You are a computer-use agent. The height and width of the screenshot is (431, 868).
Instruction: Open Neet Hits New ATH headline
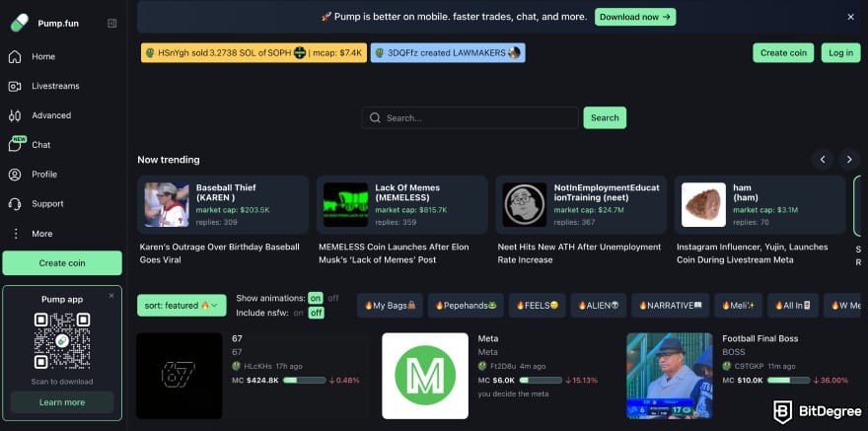coord(579,253)
